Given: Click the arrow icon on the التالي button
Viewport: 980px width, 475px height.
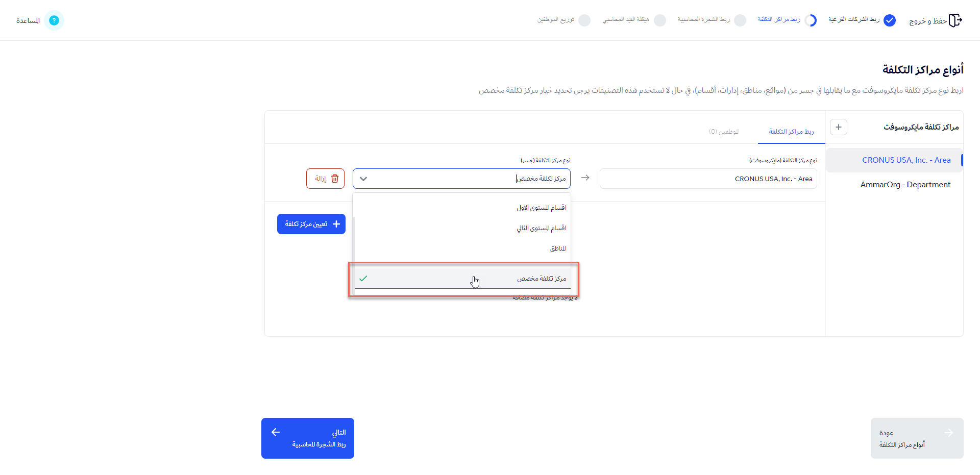Looking at the screenshot, I should pos(276,432).
